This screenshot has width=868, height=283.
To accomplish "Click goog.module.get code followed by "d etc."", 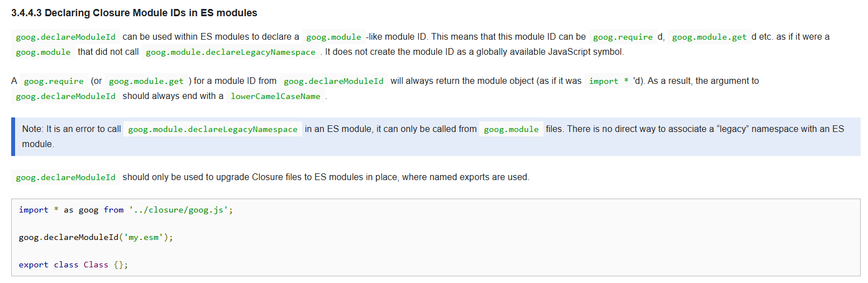I will pos(709,37).
